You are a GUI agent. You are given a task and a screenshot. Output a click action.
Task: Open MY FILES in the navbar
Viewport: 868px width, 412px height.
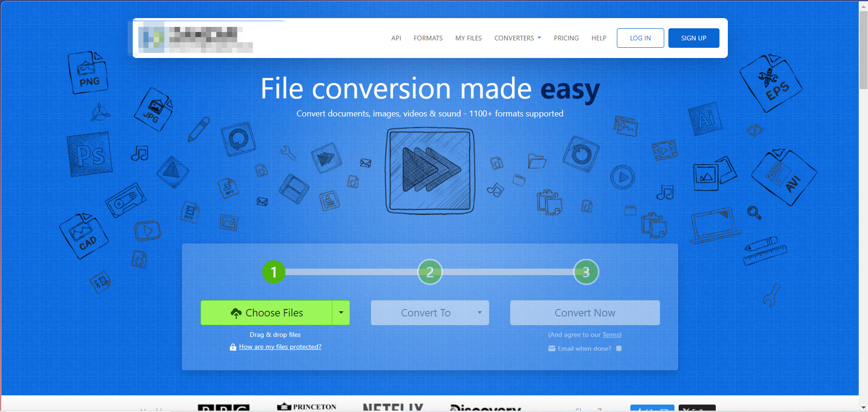click(x=468, y=38)
